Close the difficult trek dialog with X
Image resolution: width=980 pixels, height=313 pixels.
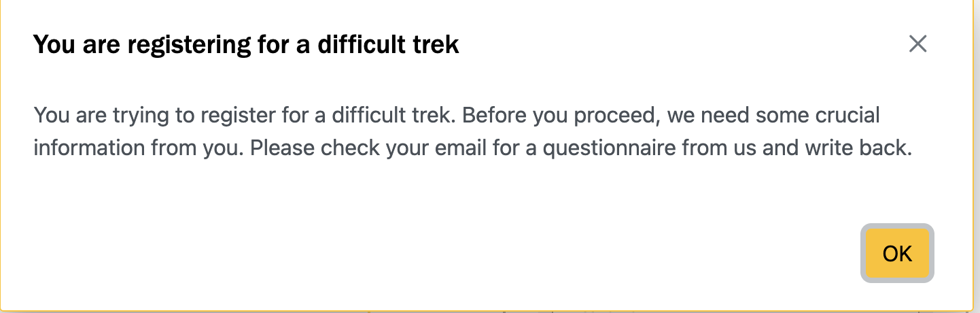[x=917, y=44]
